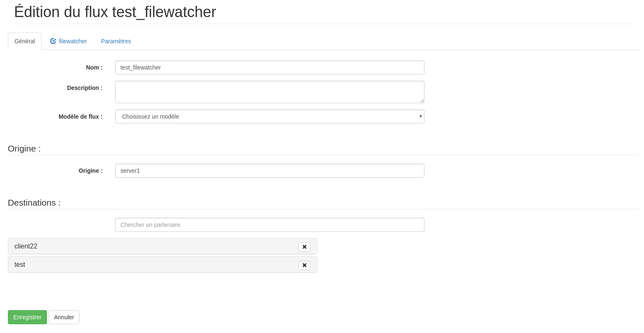Click the Annuler button
644x333 pixels.
coord(64,317)
